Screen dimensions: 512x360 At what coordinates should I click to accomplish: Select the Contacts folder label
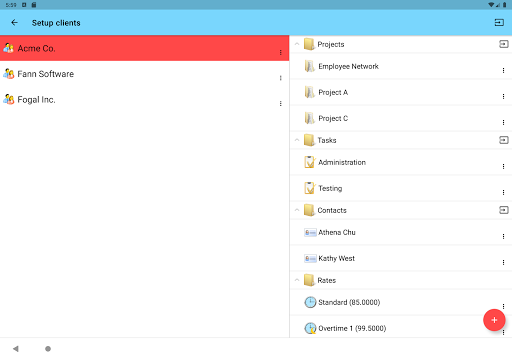[x=332, y=210]
